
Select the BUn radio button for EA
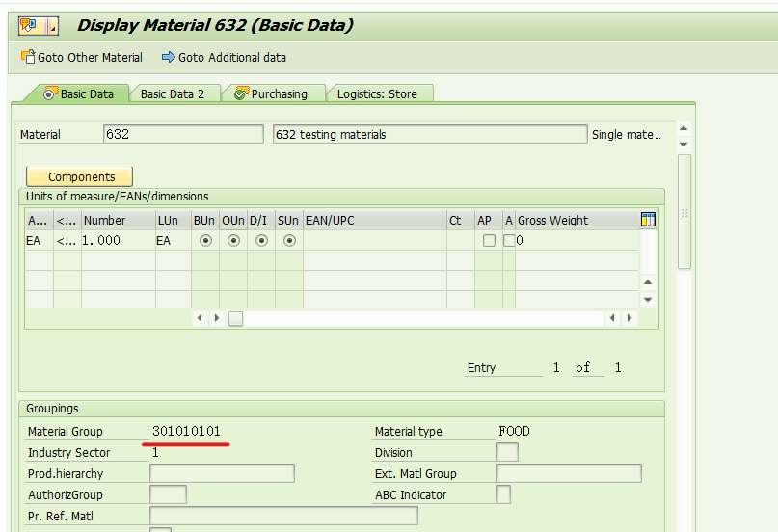pos(205,241)
